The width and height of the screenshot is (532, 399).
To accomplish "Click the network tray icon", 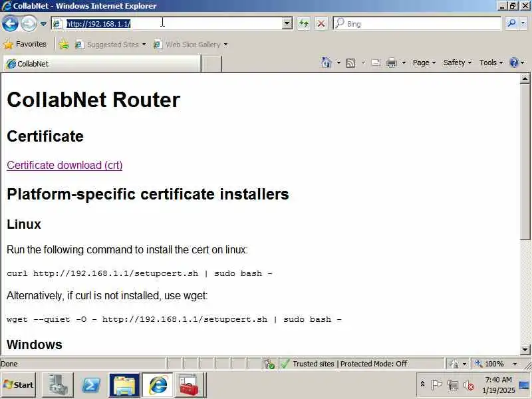I will tap(453, 385).
